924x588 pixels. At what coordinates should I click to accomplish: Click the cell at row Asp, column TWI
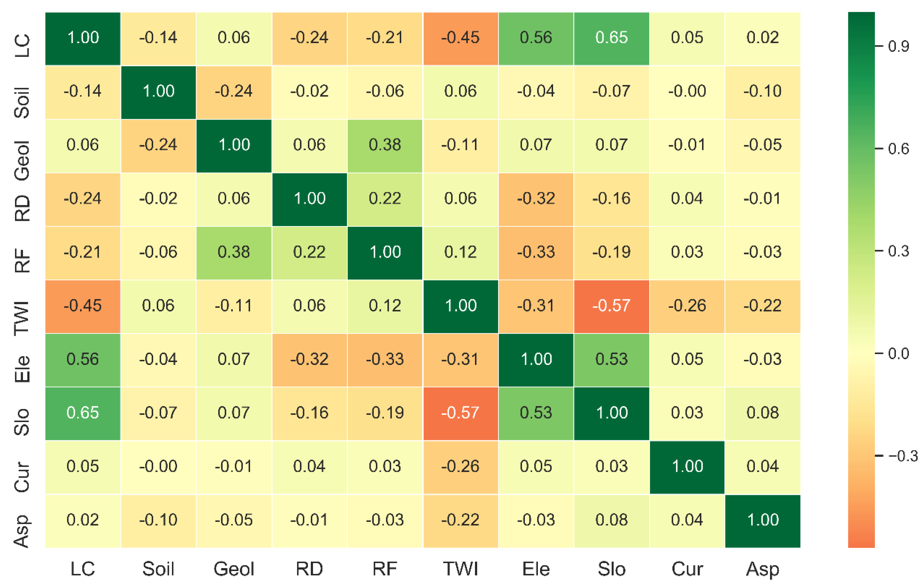(460, 520)
